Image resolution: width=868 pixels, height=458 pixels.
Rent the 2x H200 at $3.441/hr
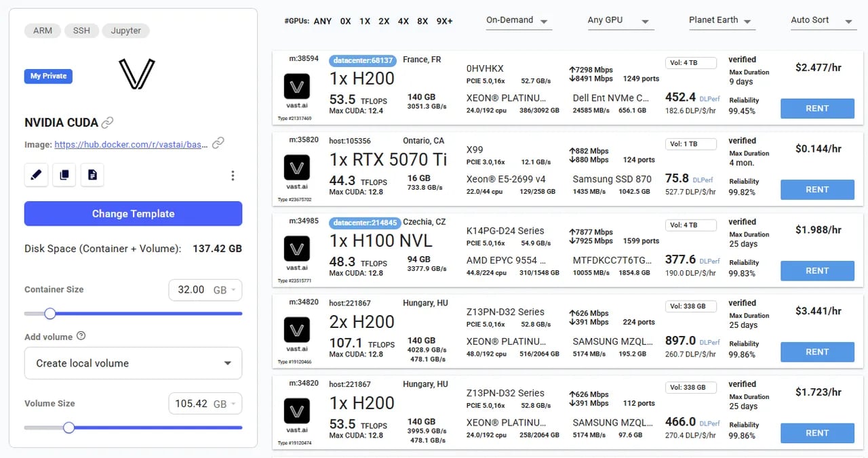tap(817, 352)
